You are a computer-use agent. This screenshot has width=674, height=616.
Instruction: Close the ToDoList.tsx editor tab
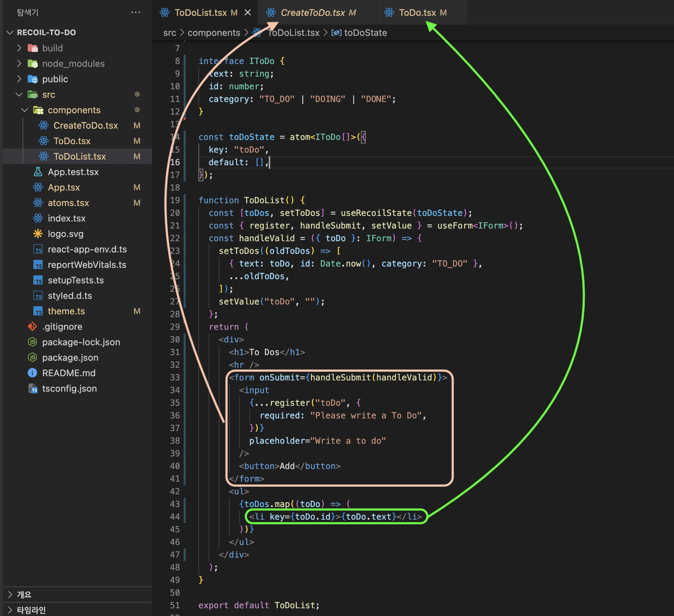248,13
